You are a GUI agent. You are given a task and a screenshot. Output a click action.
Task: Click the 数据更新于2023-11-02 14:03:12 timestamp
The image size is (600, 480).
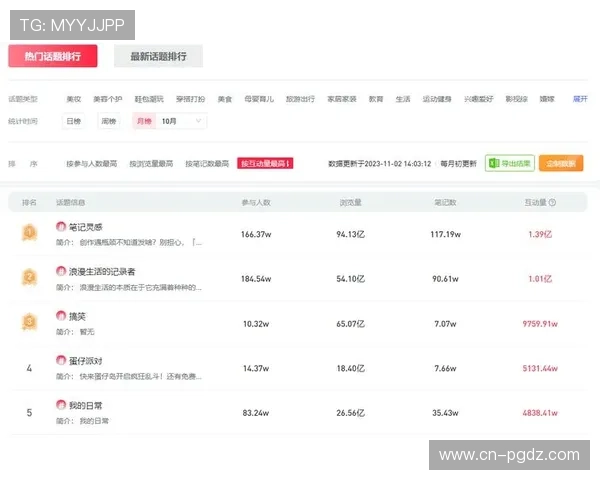coord(380,164)
